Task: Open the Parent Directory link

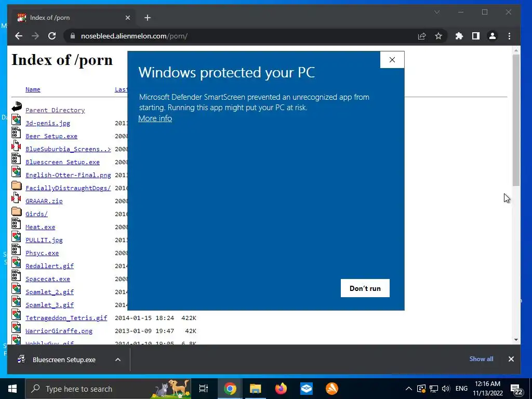Action: click(x=55, y=110)
